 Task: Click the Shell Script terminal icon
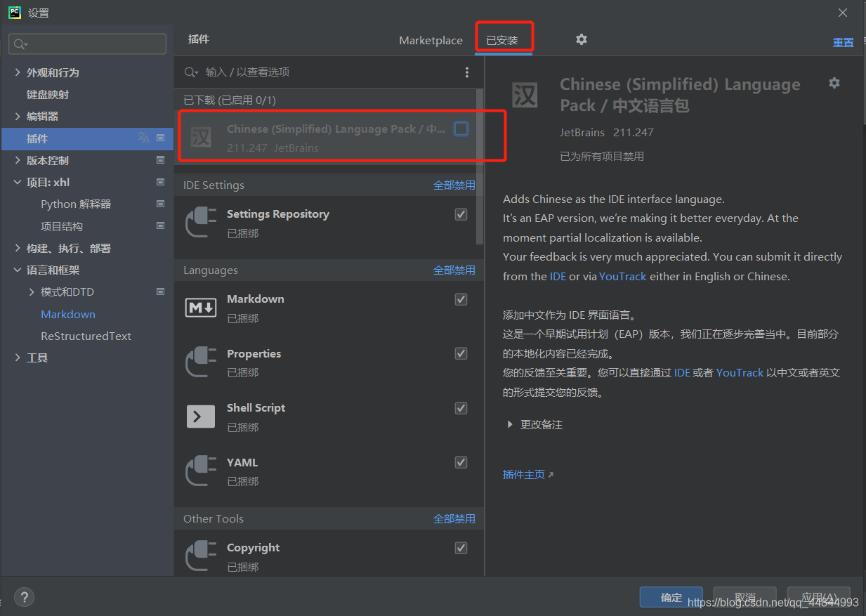click(201, 417)
